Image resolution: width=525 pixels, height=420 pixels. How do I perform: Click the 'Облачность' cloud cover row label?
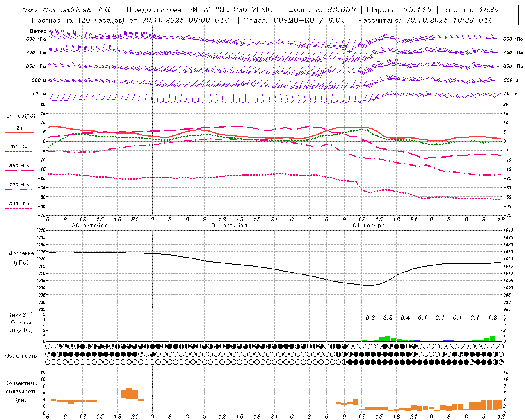[21, 356]
